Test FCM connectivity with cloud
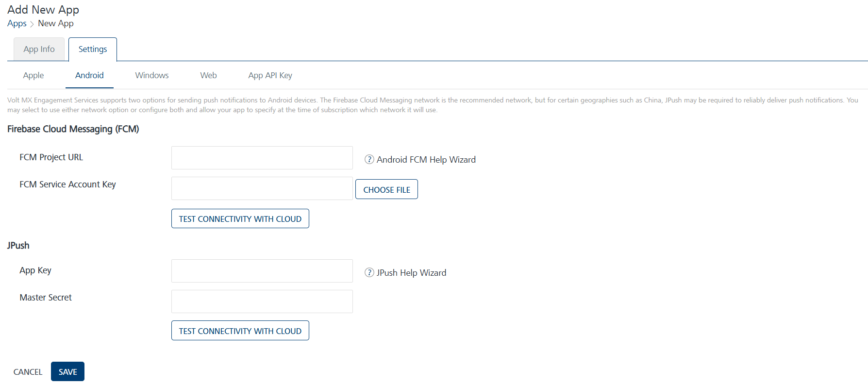Screen dimensions: 868x385 240,218
